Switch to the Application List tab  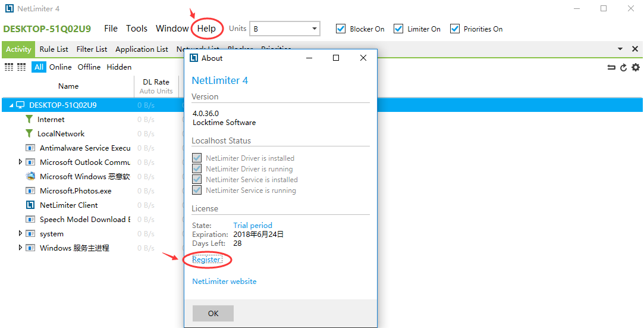(x=142, y=49)
